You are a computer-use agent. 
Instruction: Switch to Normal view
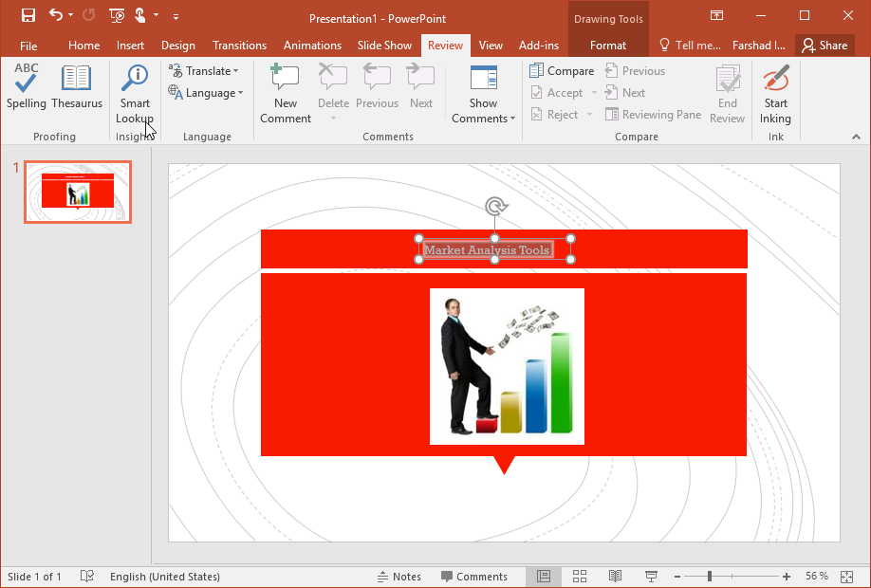pyautogui.click(x=544, y=577)
